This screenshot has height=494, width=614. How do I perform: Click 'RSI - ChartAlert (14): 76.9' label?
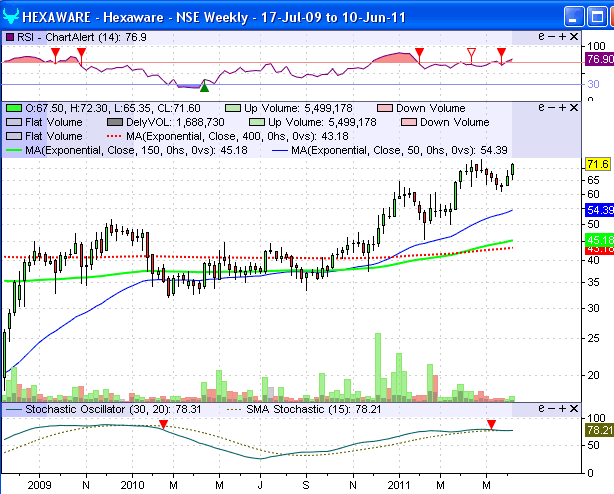[x=82, y=37]
